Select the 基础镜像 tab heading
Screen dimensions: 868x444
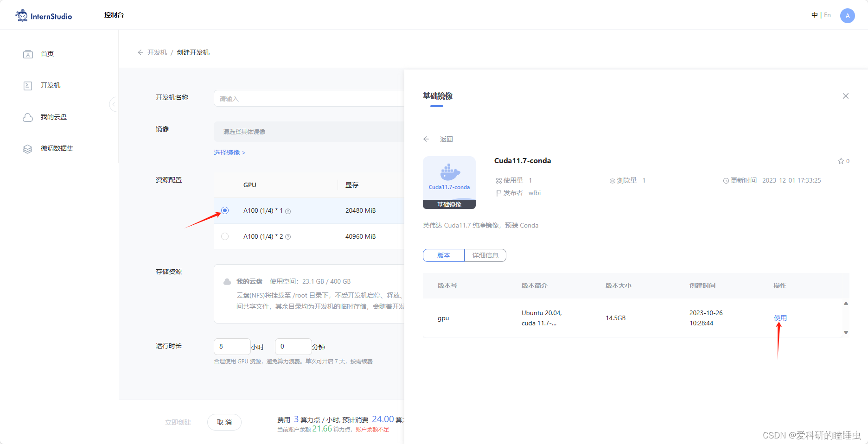[437, 96]
